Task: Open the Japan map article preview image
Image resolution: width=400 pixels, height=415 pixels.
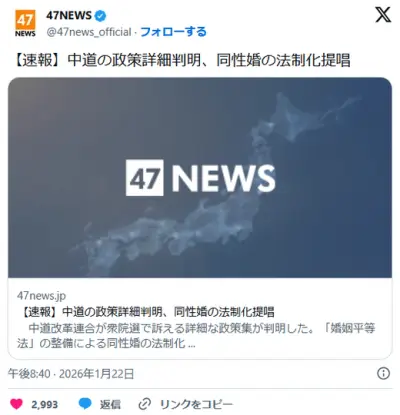Action: pos(200,178)
